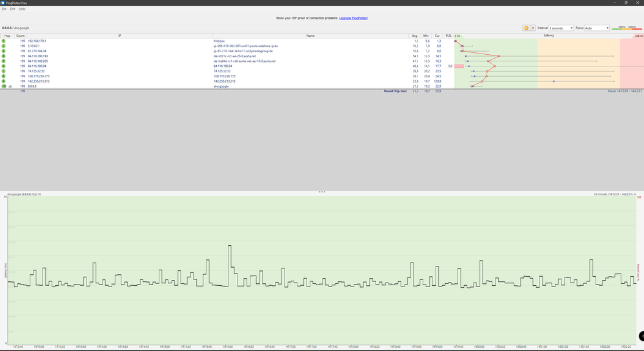Open the Focus dropdown set to Auto
The height and width of the screenshot is (351, 644).
click(597, 28)
